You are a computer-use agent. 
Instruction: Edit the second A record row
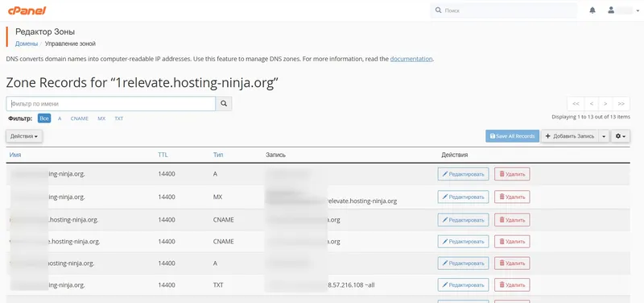point(464,264)
